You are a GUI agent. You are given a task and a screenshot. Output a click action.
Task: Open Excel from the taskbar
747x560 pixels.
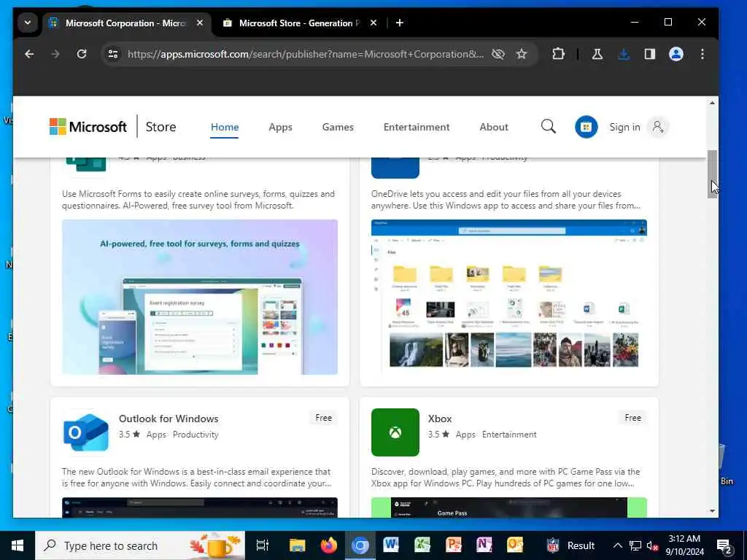pos(422,545)
